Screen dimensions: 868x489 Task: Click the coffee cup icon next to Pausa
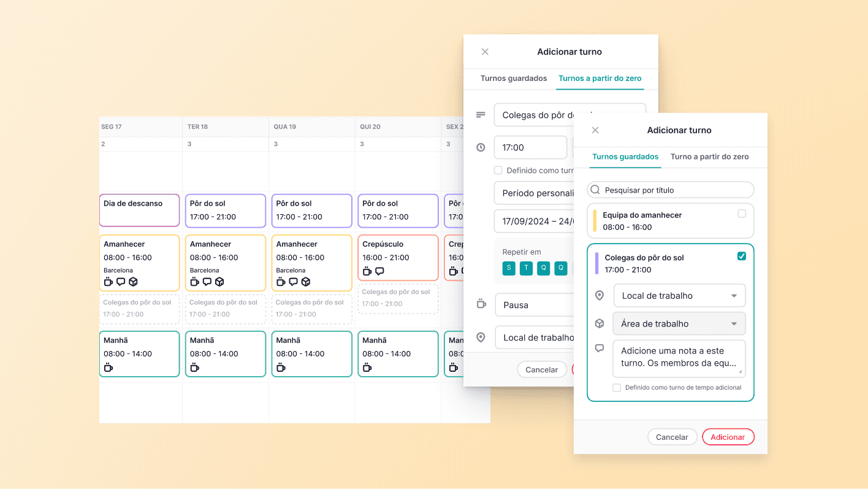[x=481, y=304]
